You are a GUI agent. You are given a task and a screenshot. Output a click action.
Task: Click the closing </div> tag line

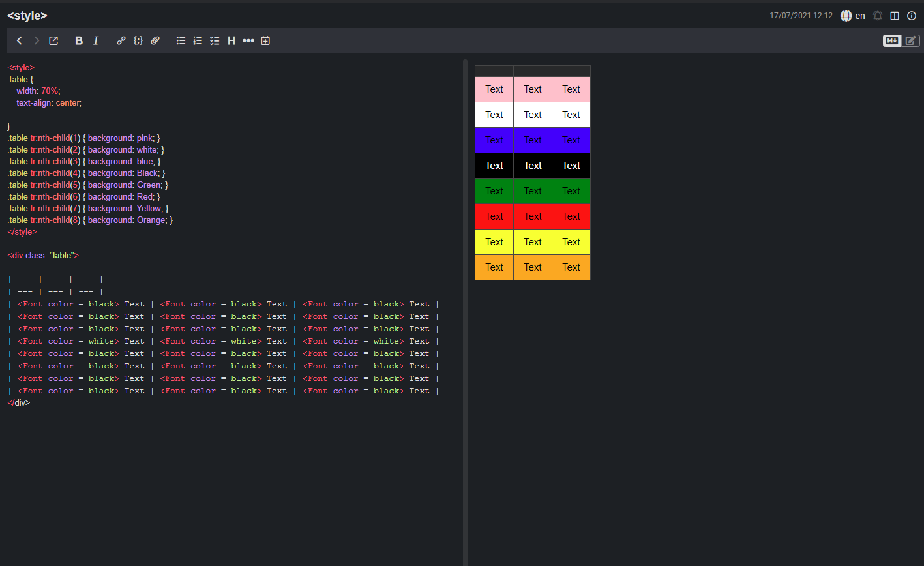[19, 402]
